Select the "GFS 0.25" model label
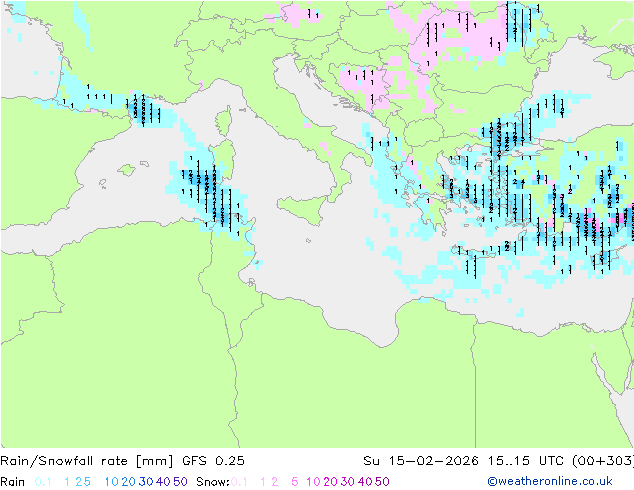 [213, 461]
